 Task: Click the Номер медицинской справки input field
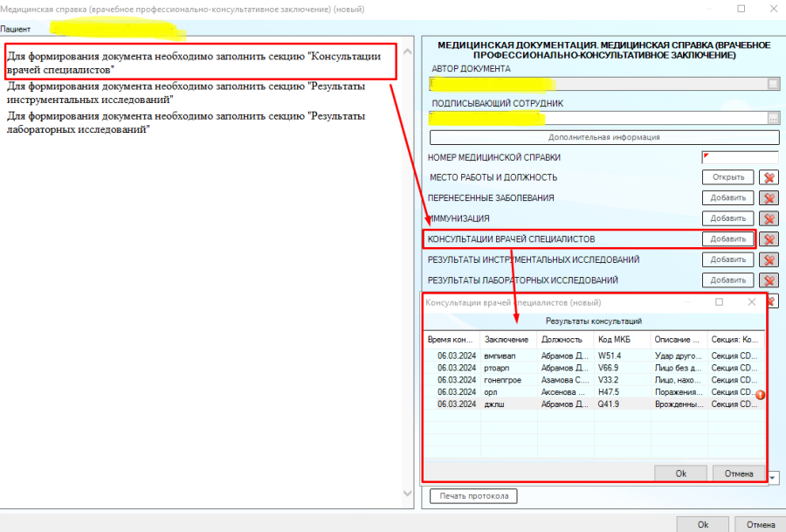point(740,157)
